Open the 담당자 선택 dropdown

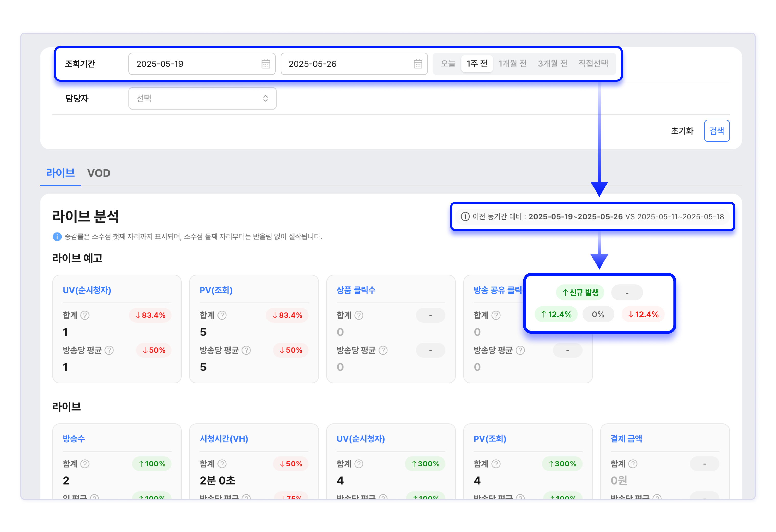[202, 99]
